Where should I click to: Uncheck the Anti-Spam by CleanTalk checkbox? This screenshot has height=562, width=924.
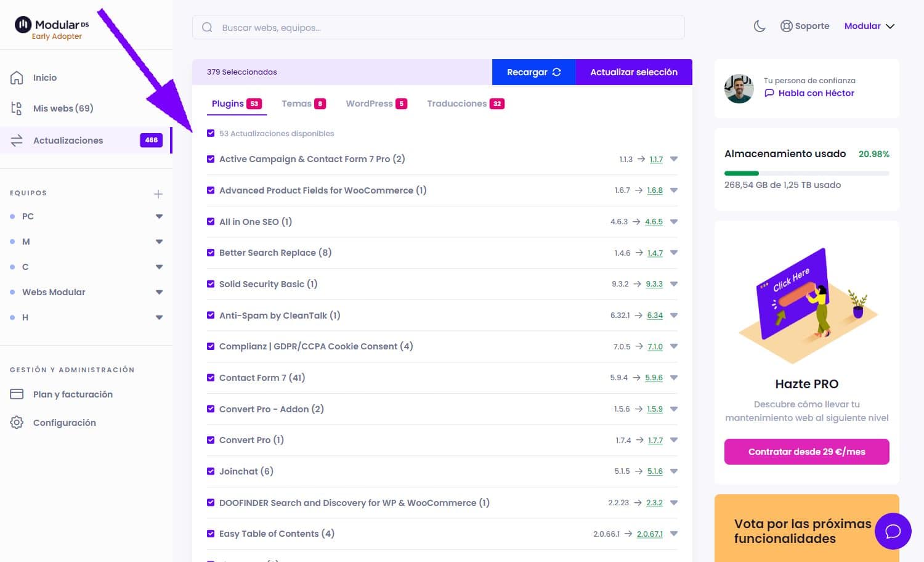point(211,315)
